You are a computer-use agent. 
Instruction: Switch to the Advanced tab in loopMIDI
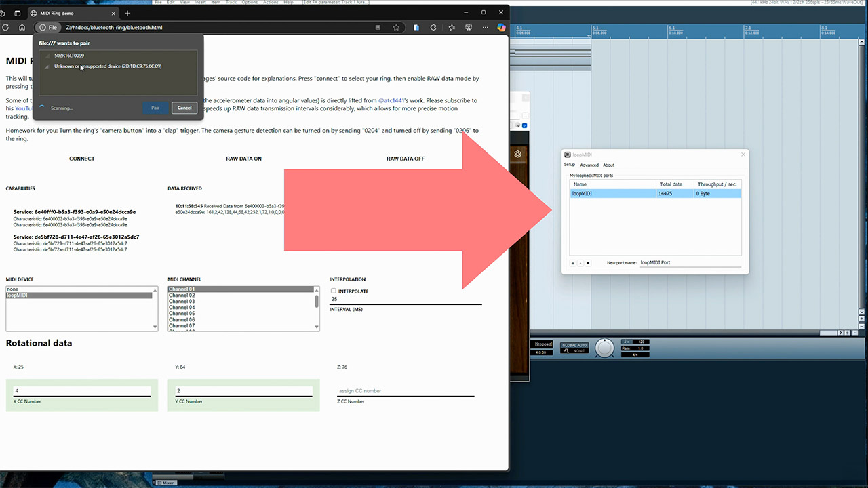589,165
